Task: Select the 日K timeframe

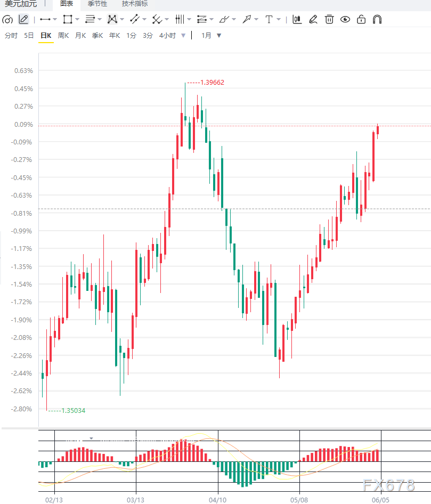Action: pos(46,35)
